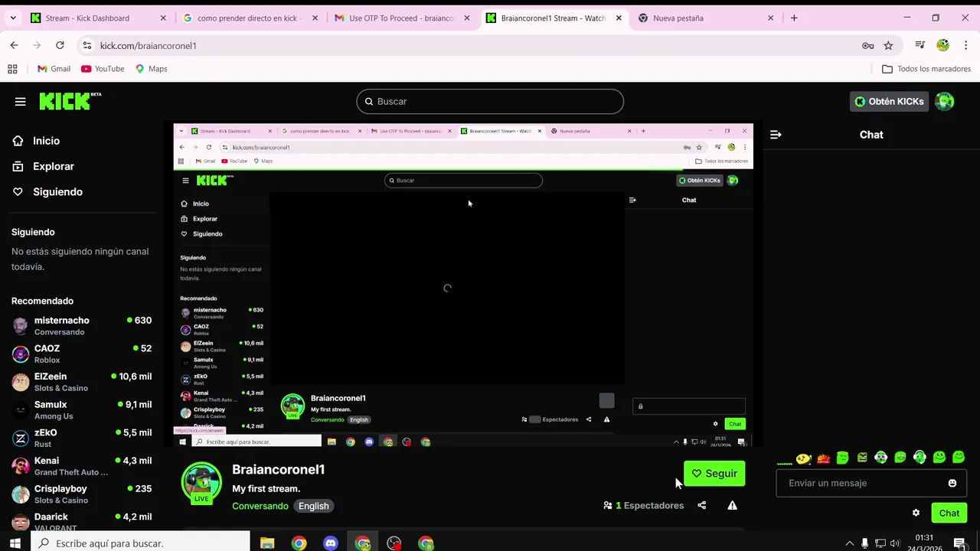Viewport: 980px width, 551px height.
Task: Show hidden system tray icons
Action: click(x=849, y=543)
